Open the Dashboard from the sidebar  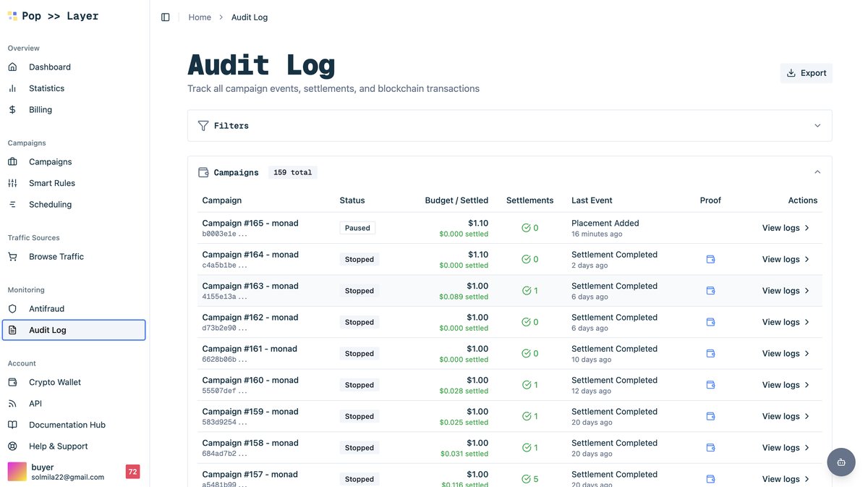pos(49,67)
